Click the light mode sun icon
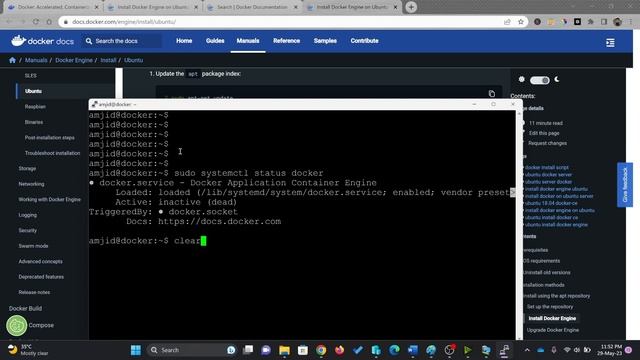Viewport: 640px width, 360px height. 521,80
